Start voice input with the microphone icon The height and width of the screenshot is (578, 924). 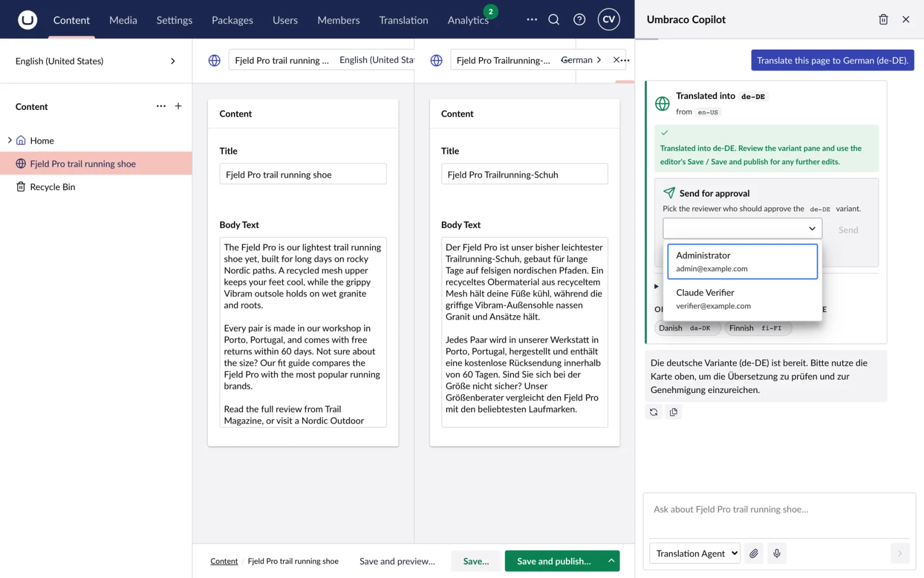point(777,553)
